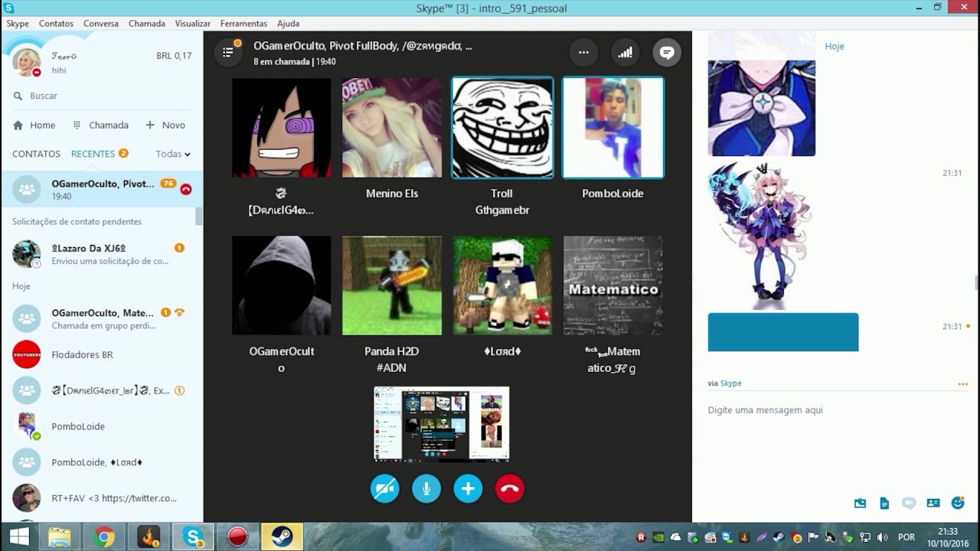Open the DanielG4mer_br group conversation
This screenshot has height=551, width=980.
pos(101,390)
